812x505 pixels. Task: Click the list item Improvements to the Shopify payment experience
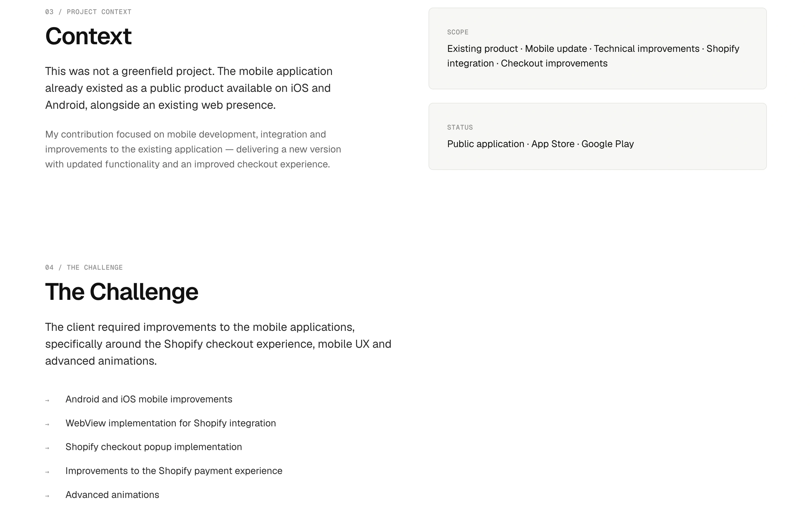point(174,471)
